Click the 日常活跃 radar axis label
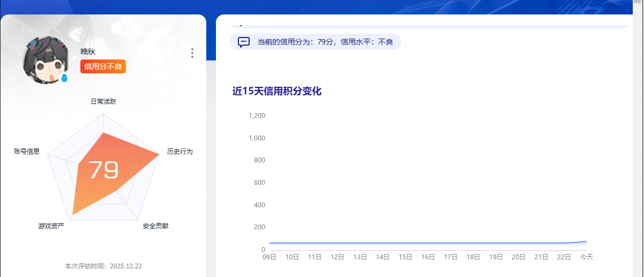 (103, 101)
